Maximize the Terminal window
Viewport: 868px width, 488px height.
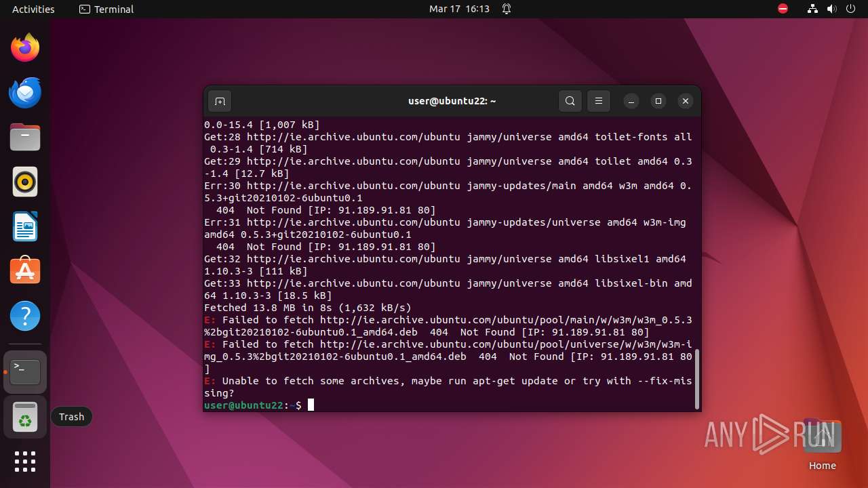click(658, 101)
